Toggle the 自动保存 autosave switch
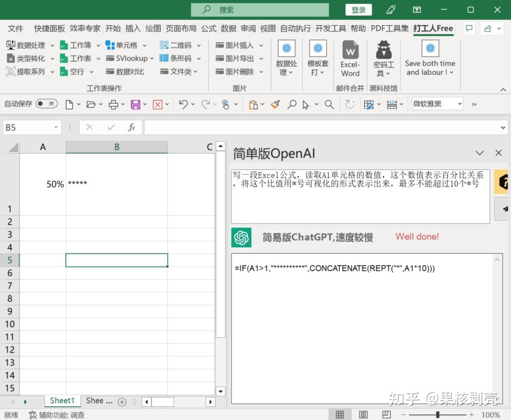Image resolution: width=511 pixels, height=420 pixels. tap(46, 104)
